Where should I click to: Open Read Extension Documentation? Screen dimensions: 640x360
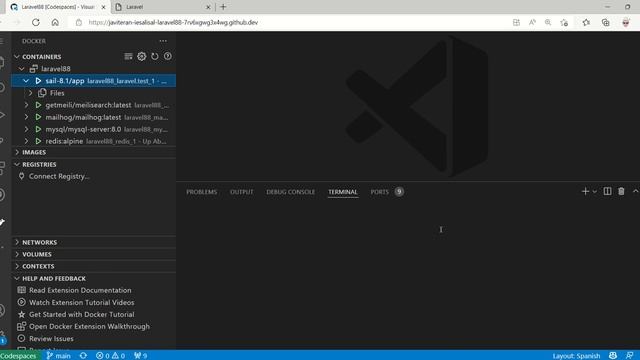pyautogui.click(x=80, y=290)
